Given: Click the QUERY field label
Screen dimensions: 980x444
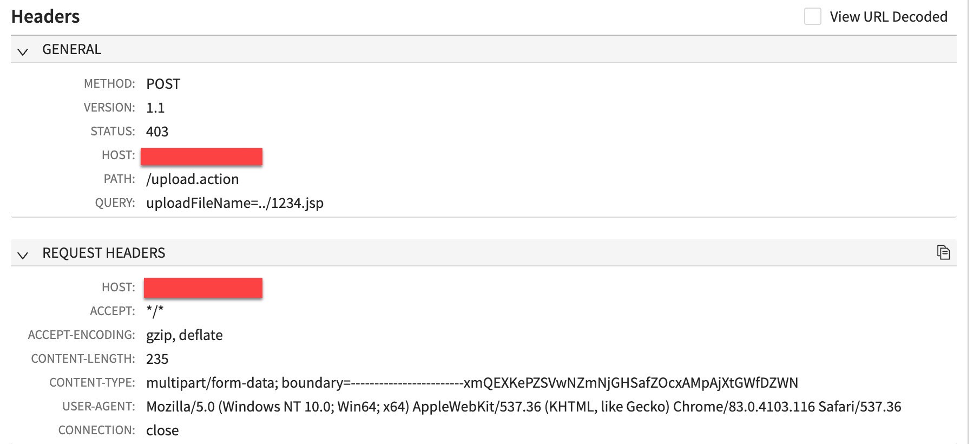Looking at the screenshot, I should click(115, 203).
